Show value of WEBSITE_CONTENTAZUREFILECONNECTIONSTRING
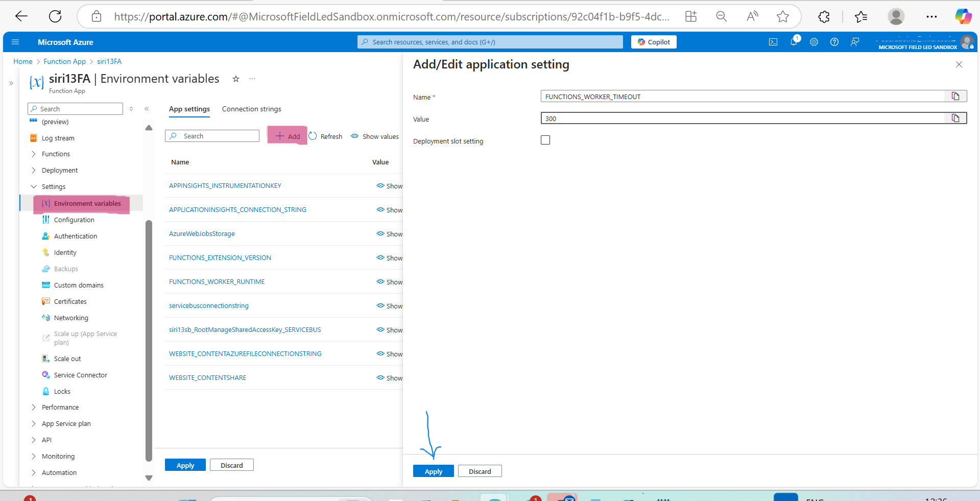The height and width of the screenshot is (501, 980). (390, 354)
